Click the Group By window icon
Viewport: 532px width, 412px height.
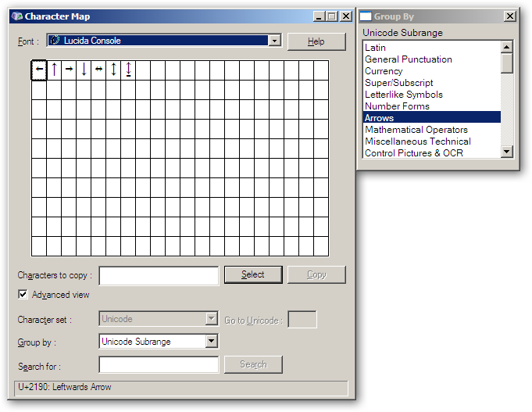click(366, 16)
